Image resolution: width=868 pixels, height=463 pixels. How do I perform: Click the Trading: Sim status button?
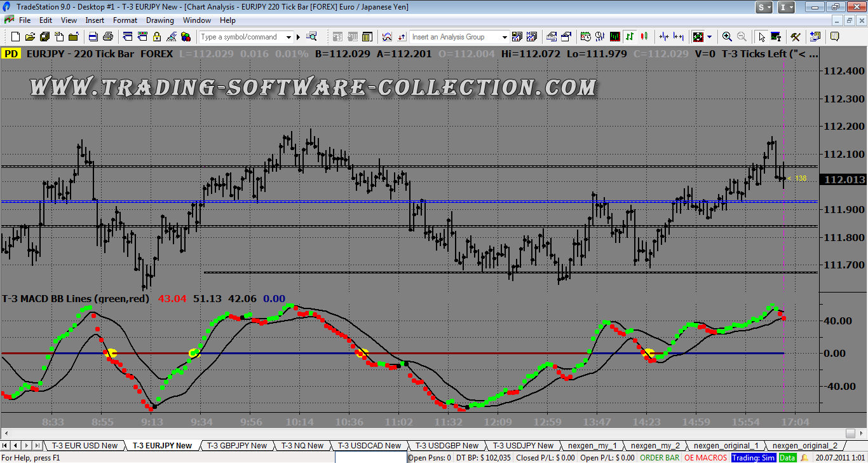tap(753, 457)
